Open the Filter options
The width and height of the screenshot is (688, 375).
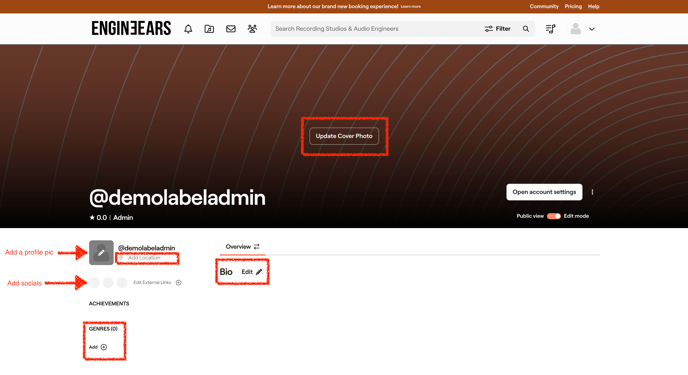(498, 29)
